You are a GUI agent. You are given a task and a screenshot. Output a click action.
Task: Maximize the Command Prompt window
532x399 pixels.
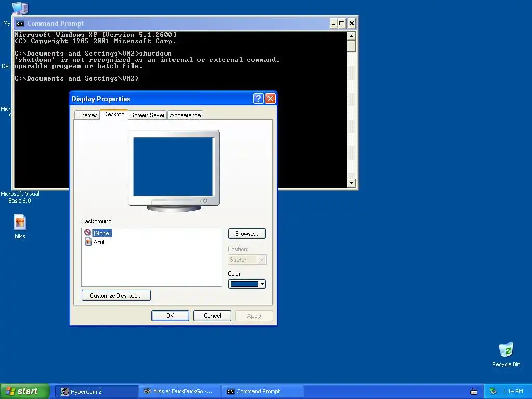(342, 24)
